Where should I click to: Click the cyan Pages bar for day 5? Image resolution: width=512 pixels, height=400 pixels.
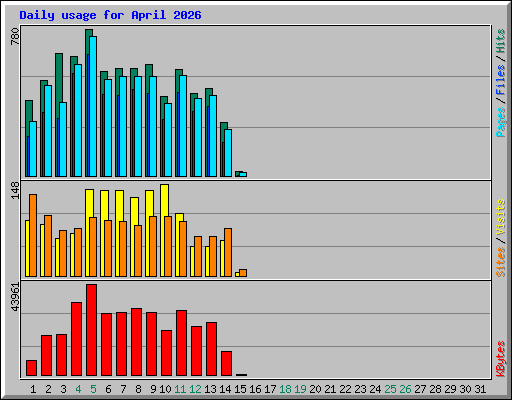click(93, 106)
